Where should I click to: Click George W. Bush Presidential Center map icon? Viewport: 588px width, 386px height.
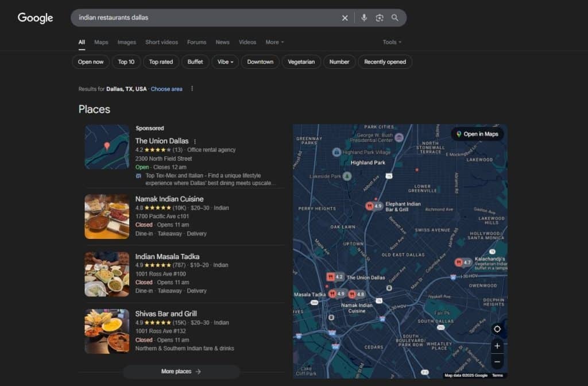(x=400, y=137)
